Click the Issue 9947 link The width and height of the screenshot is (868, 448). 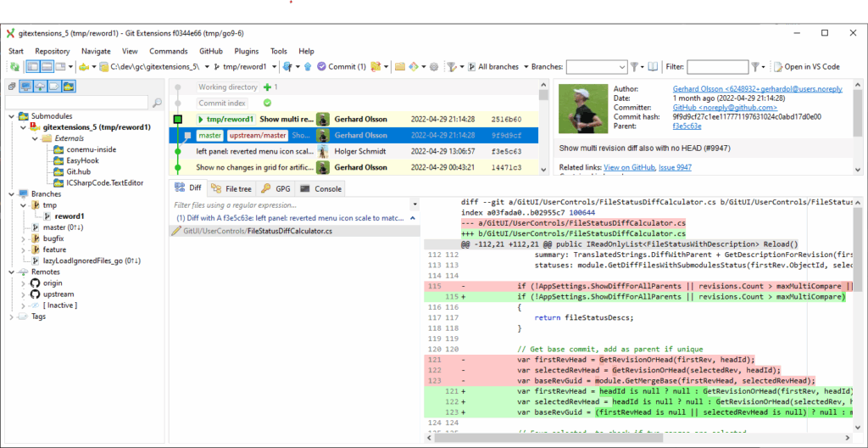click(675, 167)
